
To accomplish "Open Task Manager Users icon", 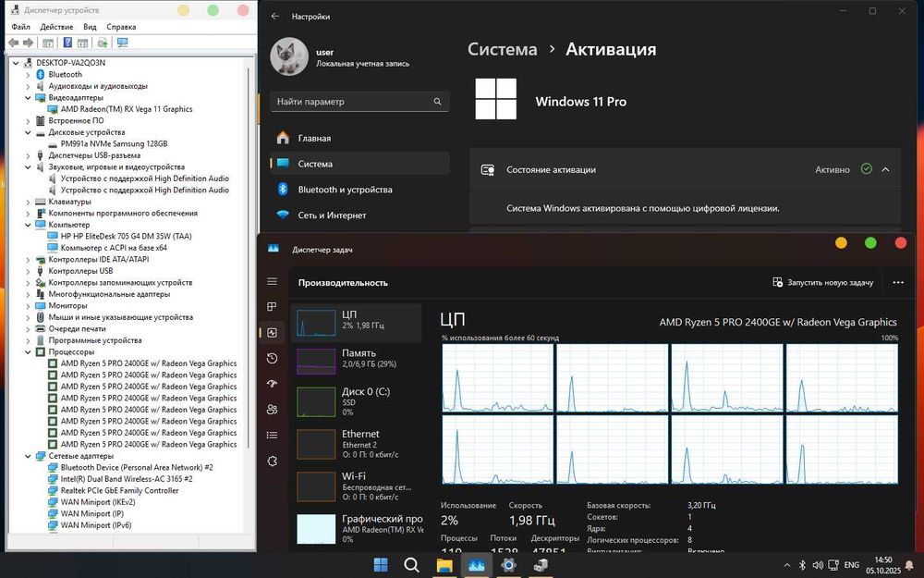I will tap(272, 410).
